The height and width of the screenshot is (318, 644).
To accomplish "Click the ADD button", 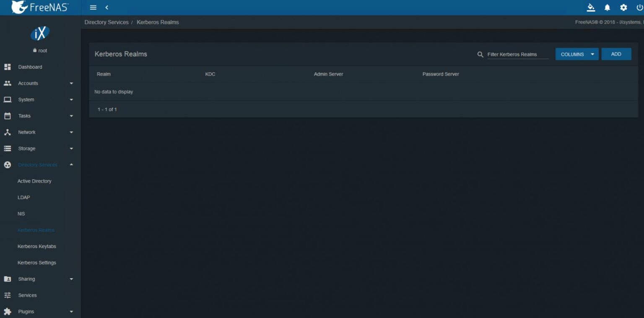I will coord(616,54).
